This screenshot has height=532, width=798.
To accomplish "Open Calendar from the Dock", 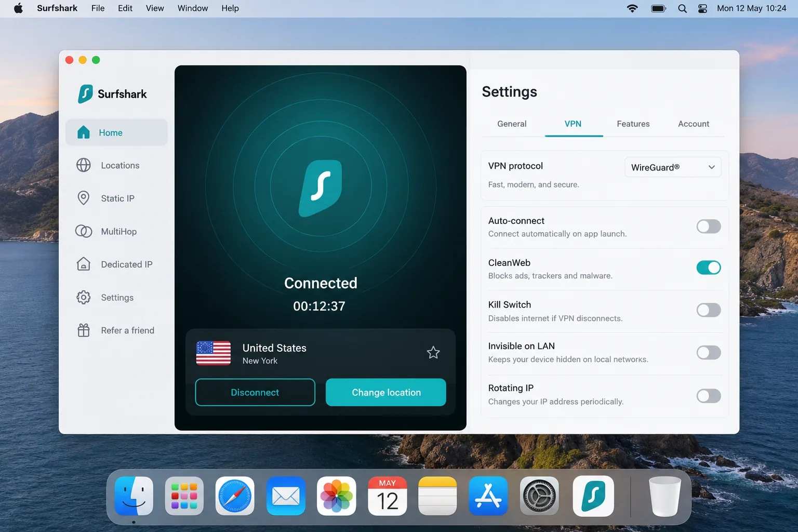I will [388, 496].
